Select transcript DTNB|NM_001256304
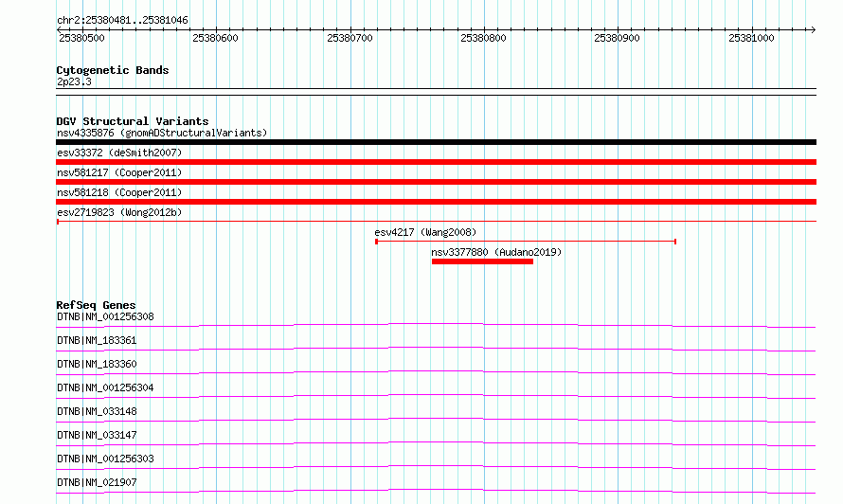843x504 pixels. [x=105, y=387]
